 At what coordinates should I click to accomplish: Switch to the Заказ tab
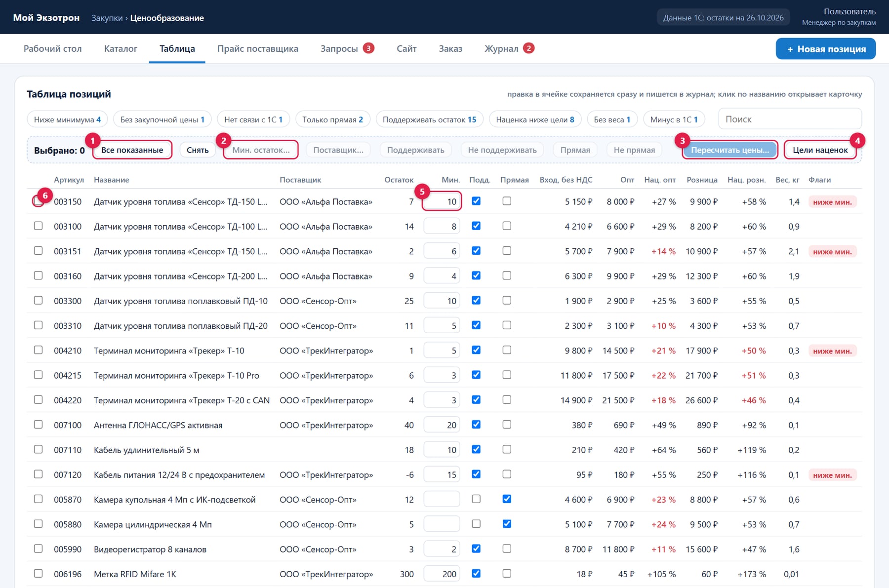click(450, 48)
